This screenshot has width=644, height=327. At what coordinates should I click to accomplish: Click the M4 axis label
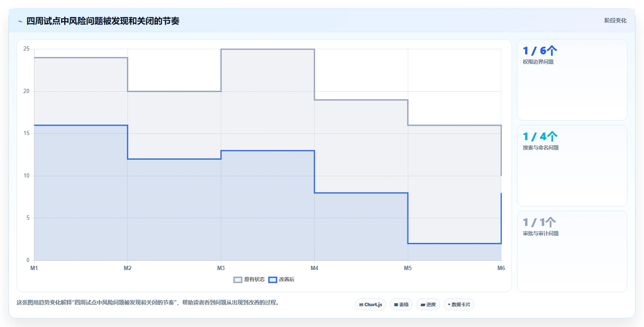tap(314, 268)
